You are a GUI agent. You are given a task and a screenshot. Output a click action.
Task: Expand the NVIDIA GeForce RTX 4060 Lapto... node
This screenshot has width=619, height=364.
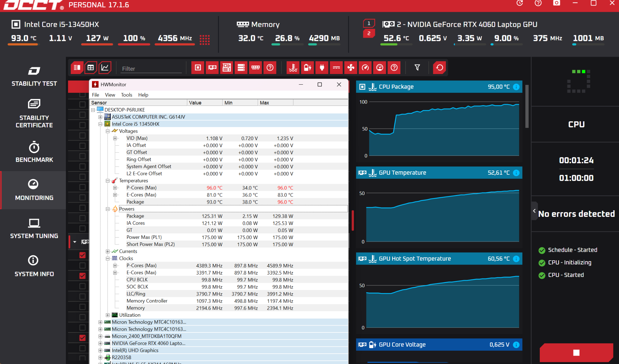click(100, 343)
